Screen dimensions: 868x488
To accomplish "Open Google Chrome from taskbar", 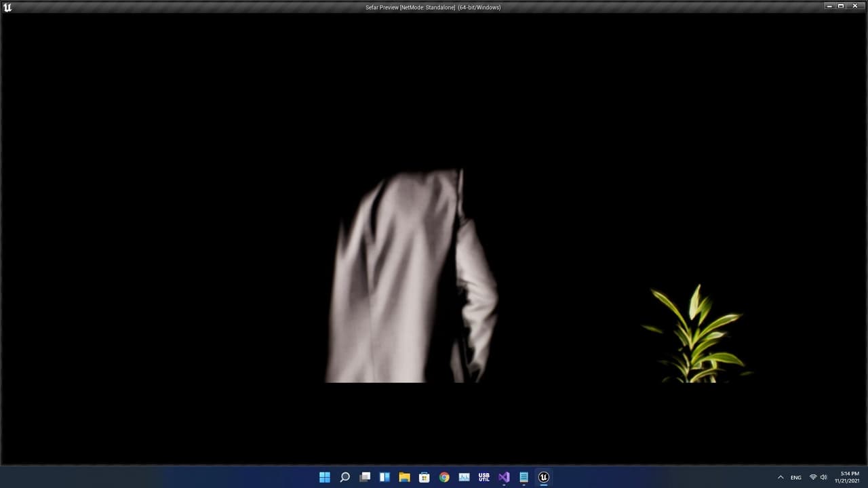I will [444, 477].
